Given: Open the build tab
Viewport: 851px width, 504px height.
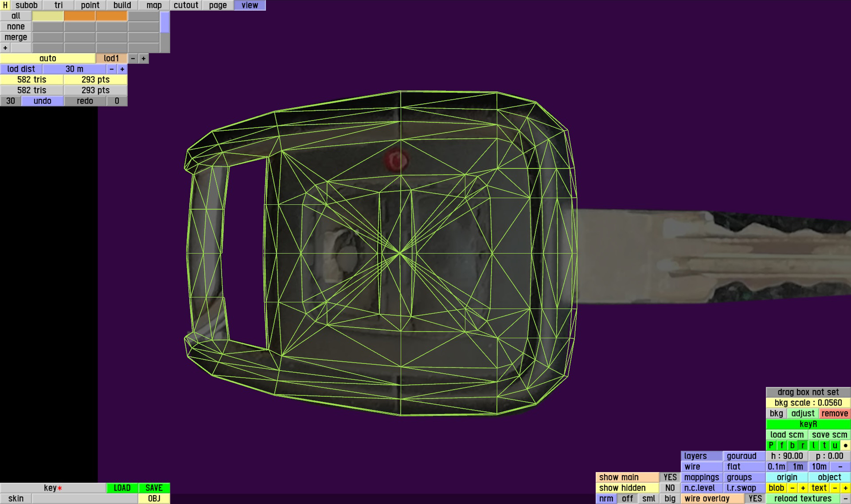Looking at the screenshot, I should pos(122,5).
